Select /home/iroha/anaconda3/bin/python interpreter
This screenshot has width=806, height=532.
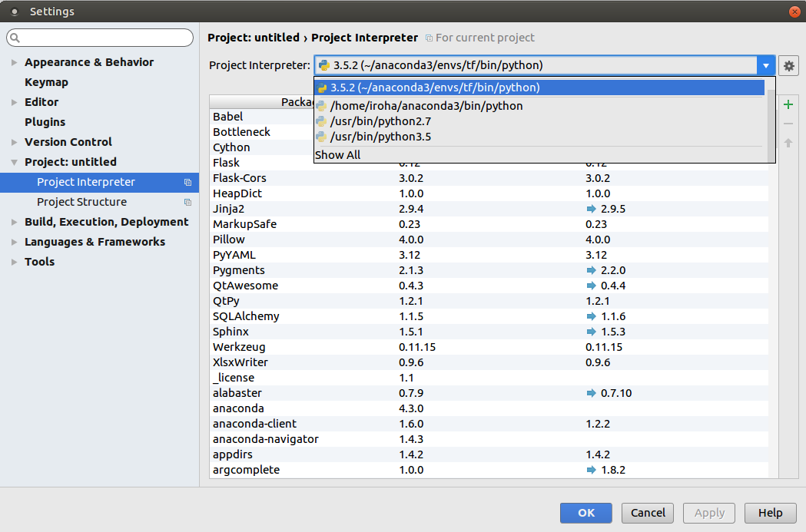point(539,106)
